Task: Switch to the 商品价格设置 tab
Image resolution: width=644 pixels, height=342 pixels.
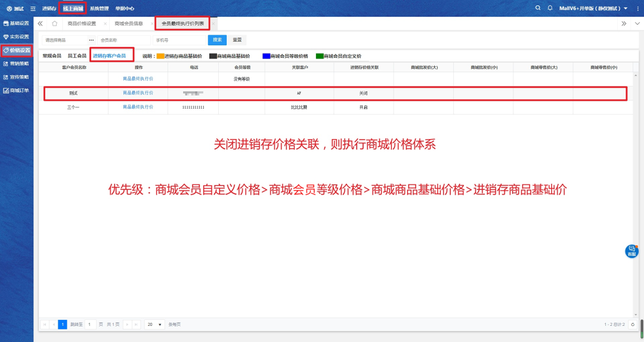Action: (x=82, y=24)
